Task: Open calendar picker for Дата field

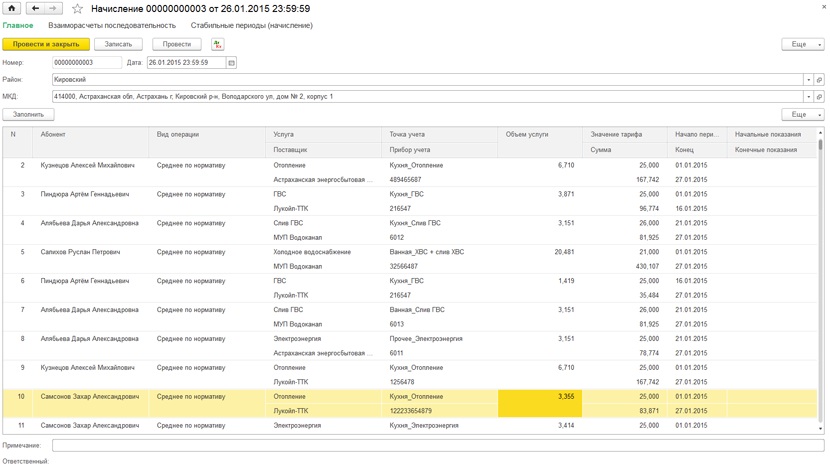Action: 231,62
